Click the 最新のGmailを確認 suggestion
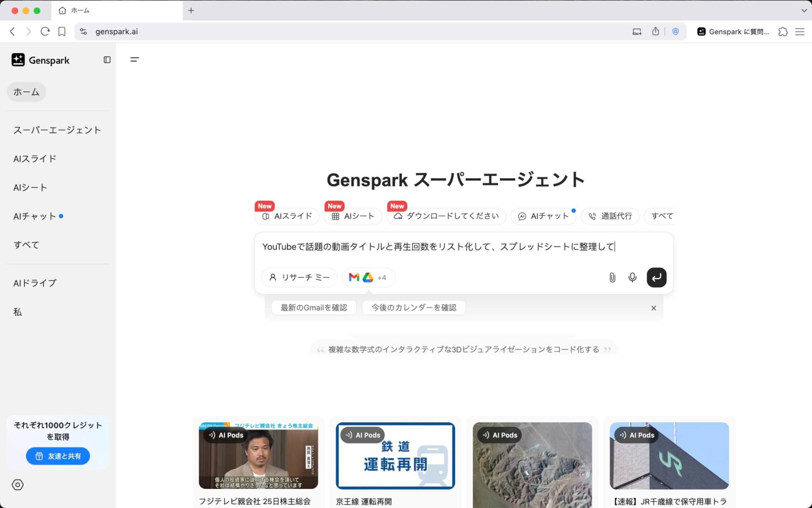The height and width of the screenshot is (508, 812). click(x=314, y=308)
